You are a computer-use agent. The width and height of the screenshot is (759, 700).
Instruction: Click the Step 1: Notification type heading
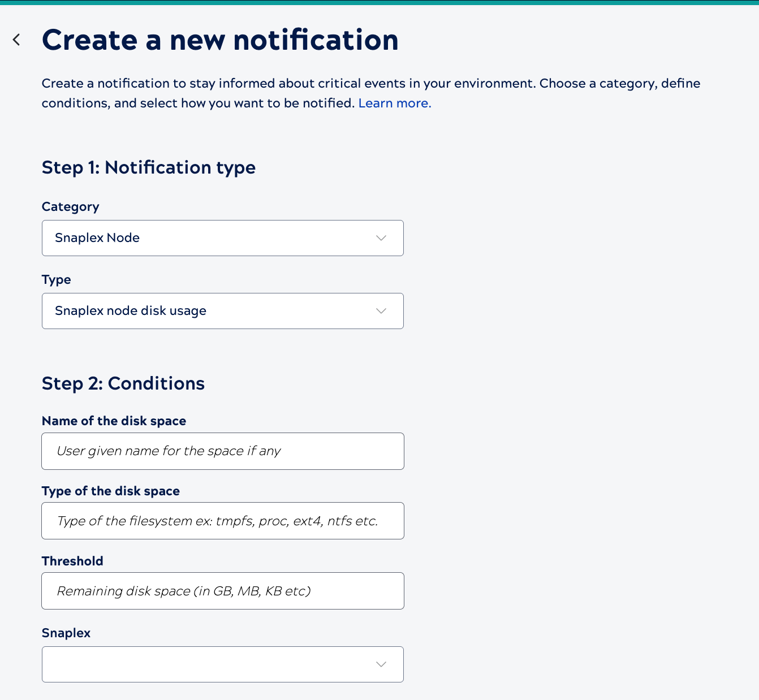[148, 167]
